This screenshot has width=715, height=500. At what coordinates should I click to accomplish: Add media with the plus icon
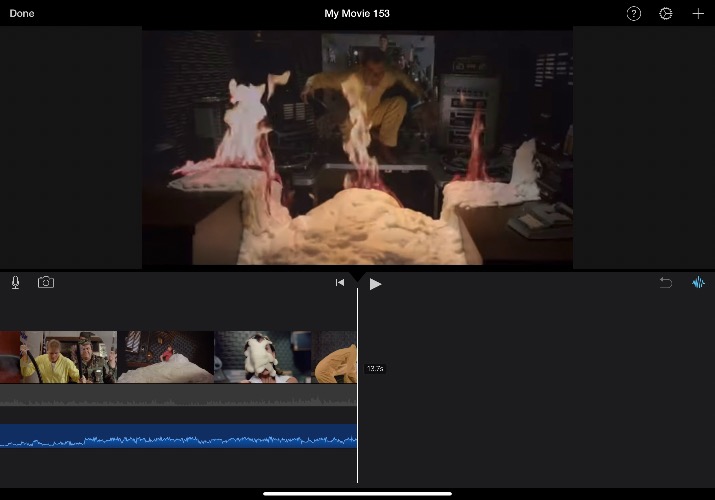(x=698, y=14)
